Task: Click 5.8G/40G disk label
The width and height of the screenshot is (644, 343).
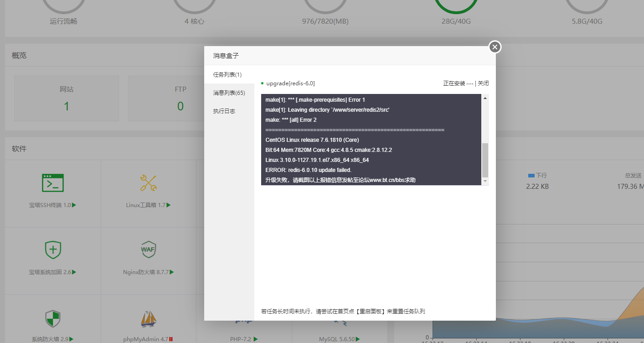Action: [587, 21]
